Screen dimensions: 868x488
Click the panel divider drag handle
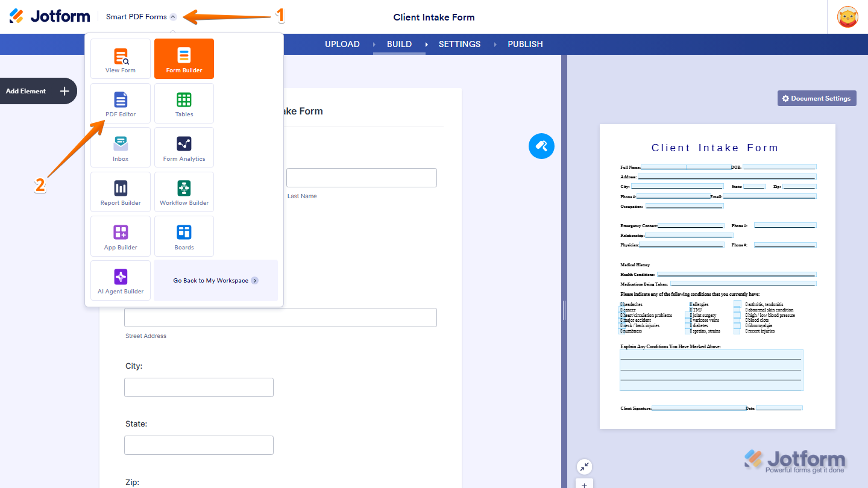tap(564, 310)
